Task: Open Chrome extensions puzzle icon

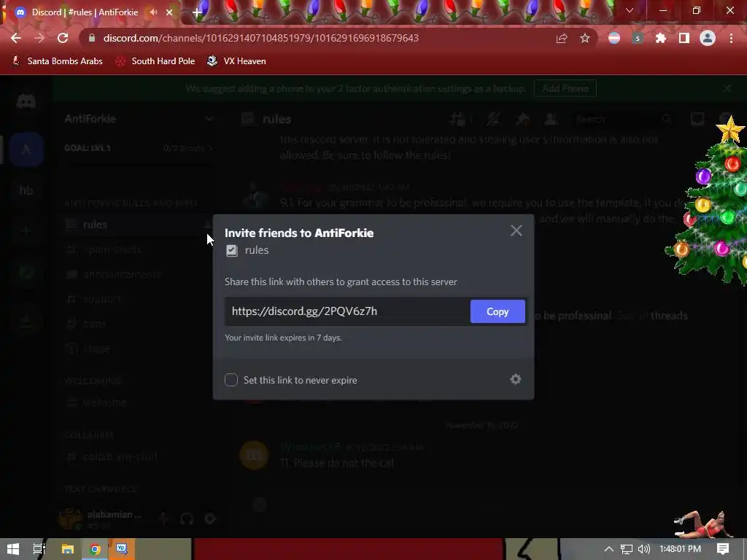Action: 660,38
